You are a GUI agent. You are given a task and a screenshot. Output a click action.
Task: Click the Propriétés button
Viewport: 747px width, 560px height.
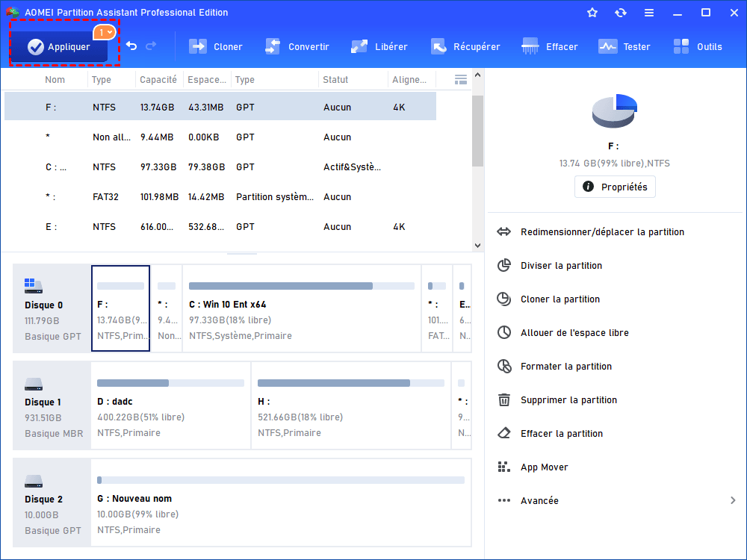coord(615,187)
